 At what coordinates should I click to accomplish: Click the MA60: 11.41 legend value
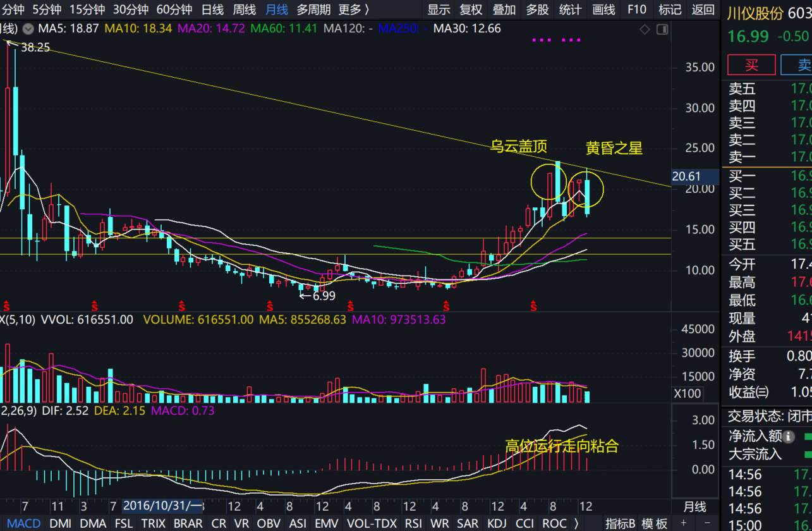pyautogui.click(x=284, y=28)
